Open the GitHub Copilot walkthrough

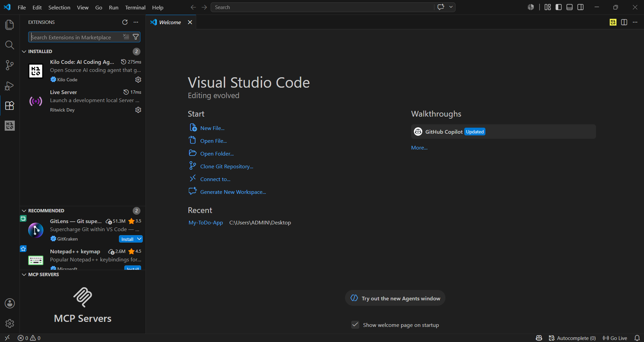503,131
